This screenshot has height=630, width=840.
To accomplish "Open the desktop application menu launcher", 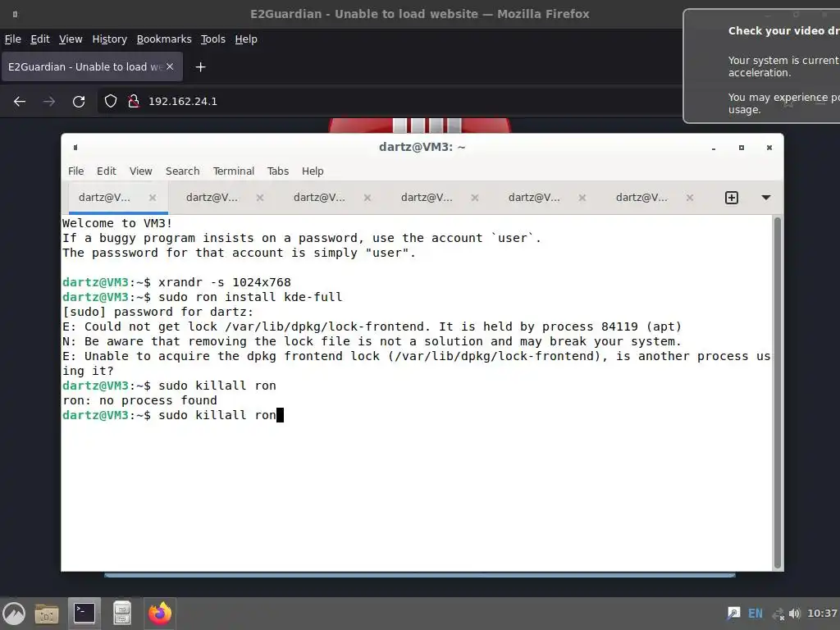I will [14, 614].
